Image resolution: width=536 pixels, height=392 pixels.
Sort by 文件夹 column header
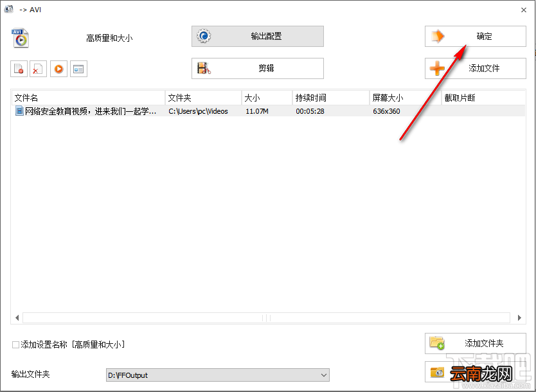(203, 98)
